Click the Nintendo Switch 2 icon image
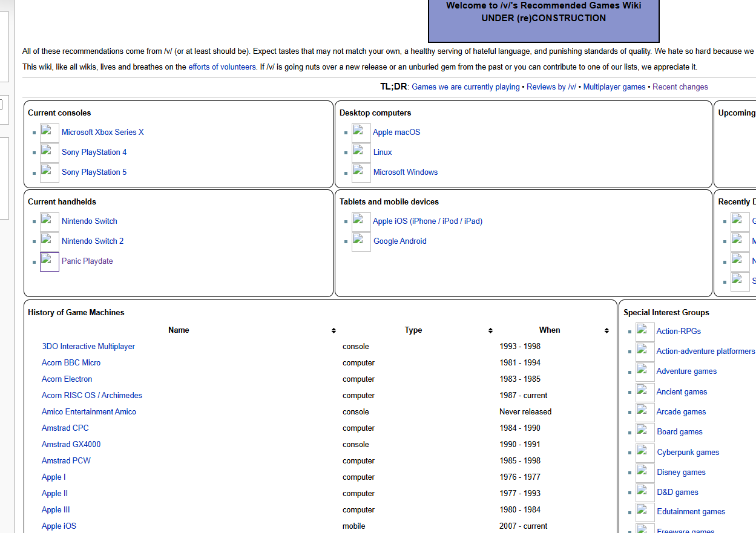 tap(50, 241)
